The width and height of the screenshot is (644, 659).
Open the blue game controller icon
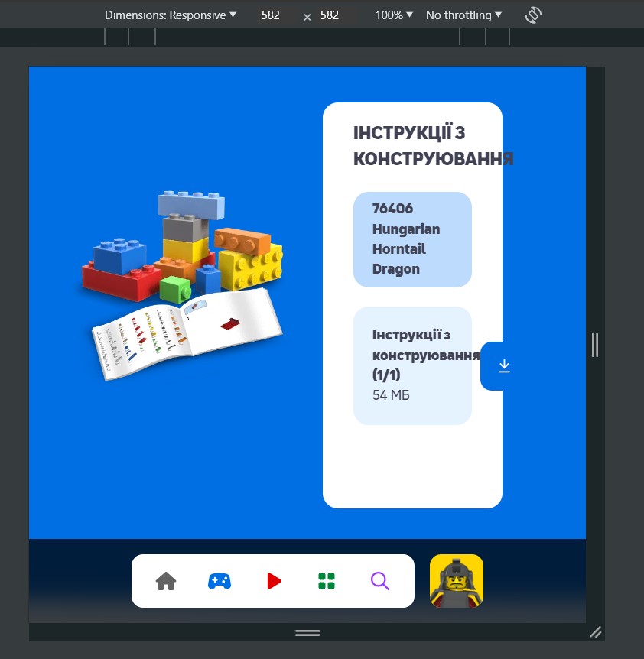coord(220,582)
